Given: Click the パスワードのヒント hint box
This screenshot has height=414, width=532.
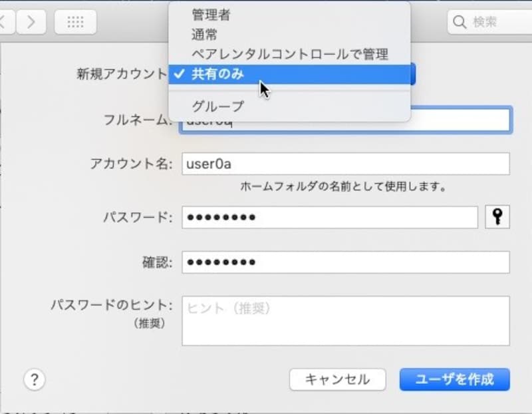Looking at the screenshot, I should pyautogui.click(x=346, y=319).
